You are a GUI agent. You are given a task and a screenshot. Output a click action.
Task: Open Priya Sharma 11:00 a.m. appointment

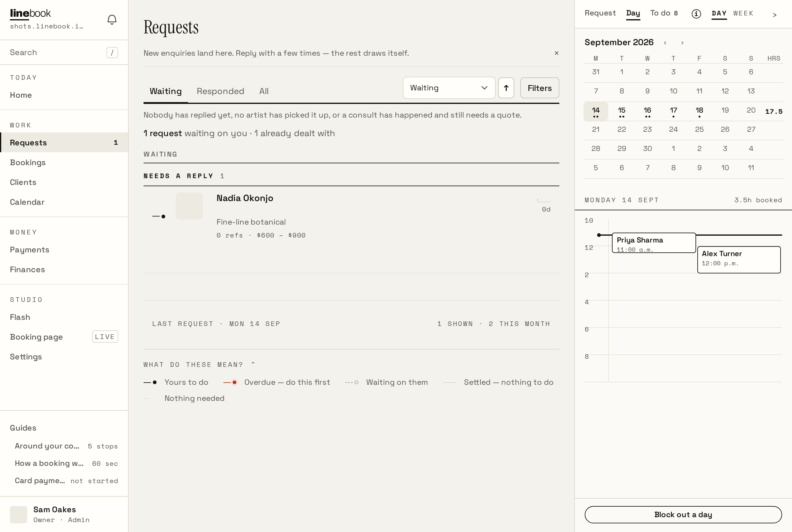(x=653, y=243)
